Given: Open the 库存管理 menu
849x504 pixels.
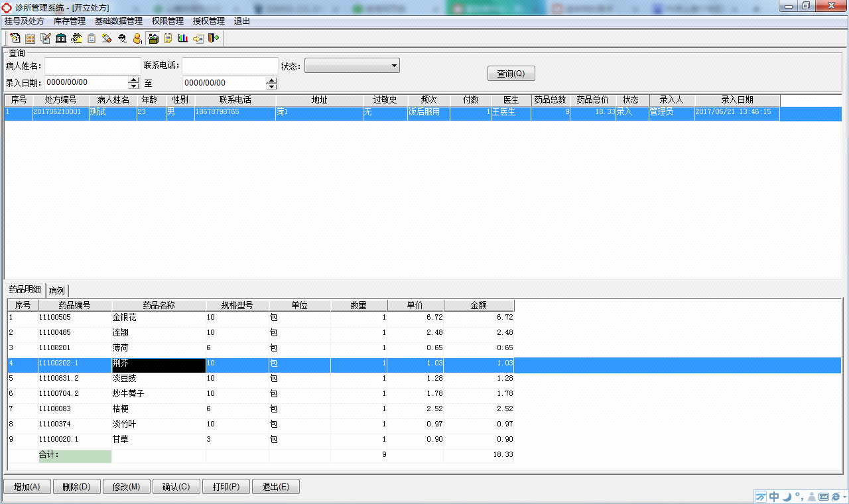Looking at the screenshot, I should (70, 21).
